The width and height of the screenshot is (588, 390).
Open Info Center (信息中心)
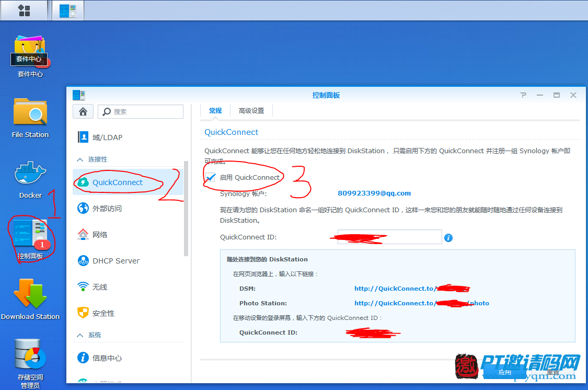click(x=128, y=358)
